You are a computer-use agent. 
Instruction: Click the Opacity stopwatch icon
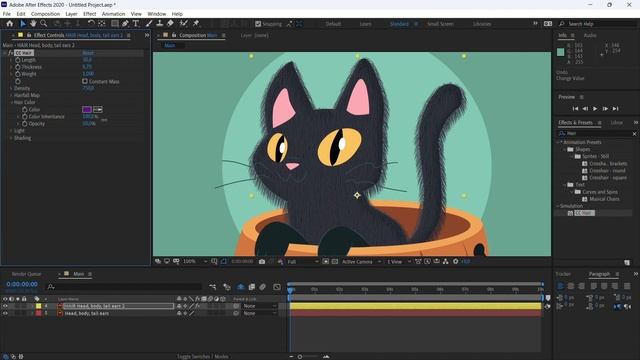tap(25, 123)
